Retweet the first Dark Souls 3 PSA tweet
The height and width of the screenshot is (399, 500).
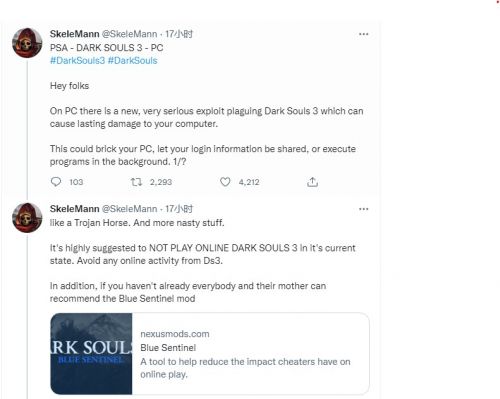click(x=136, y=182)
